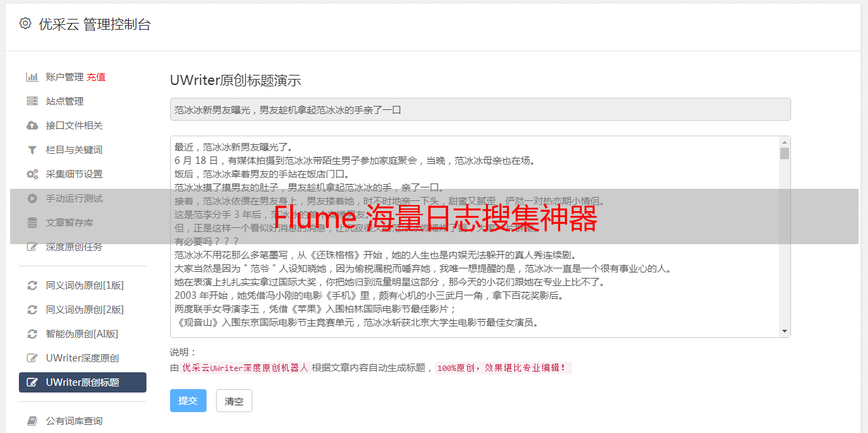This screenshot has width=868, height=433.
Task: Open 同义词伪原创[2版] menu item
Action: click(x=82, y=310)
